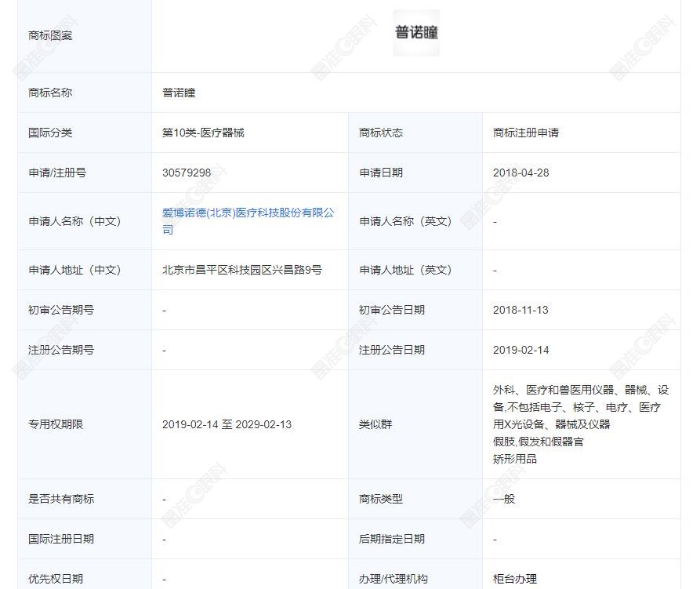This screenshot has height=589, width=700.
Task: Select registration number 30579298
Action: 187,173
